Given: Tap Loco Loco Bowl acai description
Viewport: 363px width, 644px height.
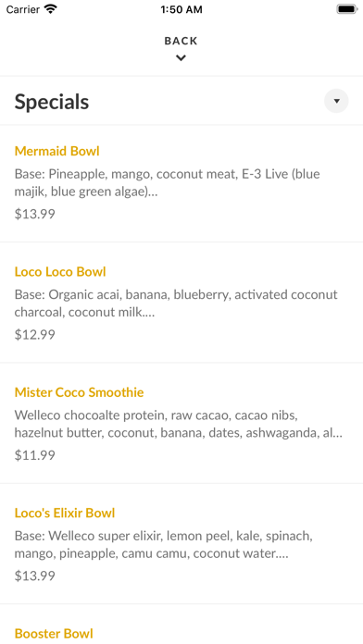Looking at the screenshot, I should point(176,303).
